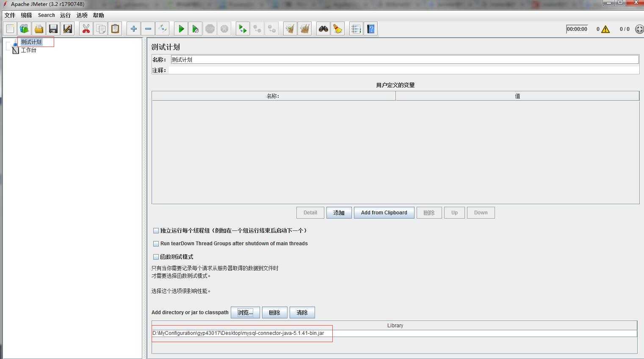This screenshot has height=359, width=644.
Task: Click Remote Shutdown All icon
Action: pyautogui.click(x=271, y=29)
